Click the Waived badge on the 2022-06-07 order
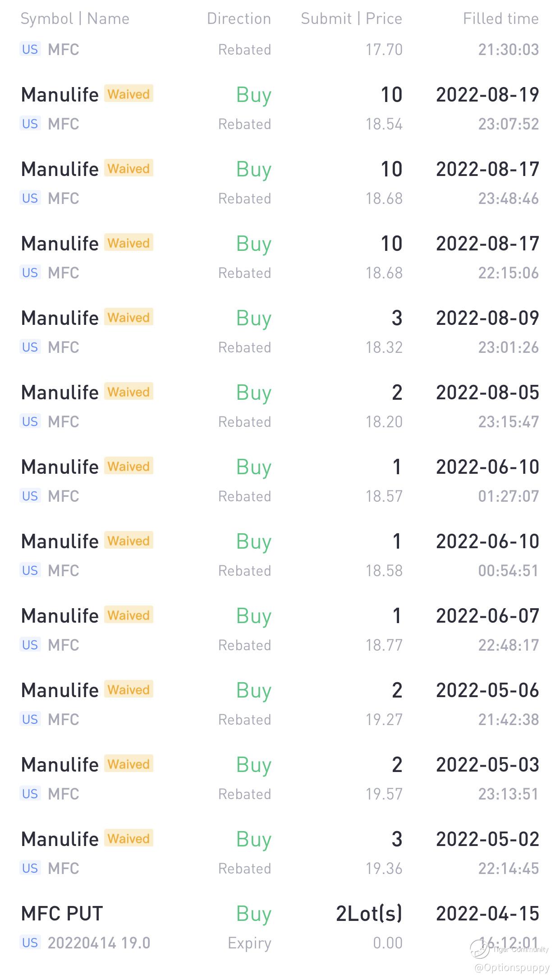 pyautogui.click(x=129, y=615)
